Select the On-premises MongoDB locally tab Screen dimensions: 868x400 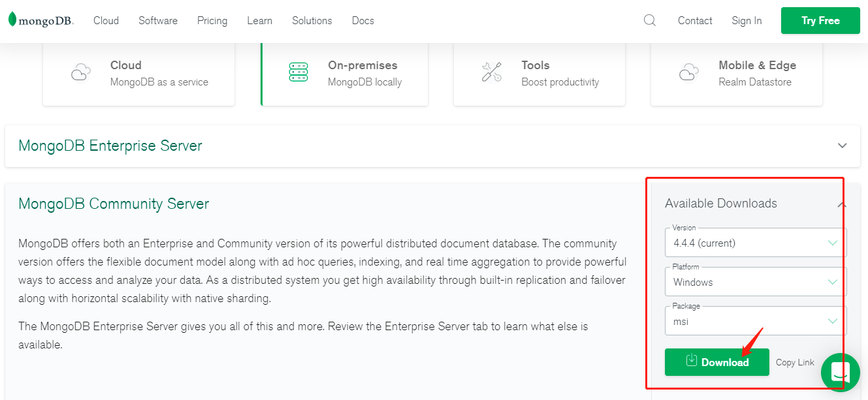344,74
